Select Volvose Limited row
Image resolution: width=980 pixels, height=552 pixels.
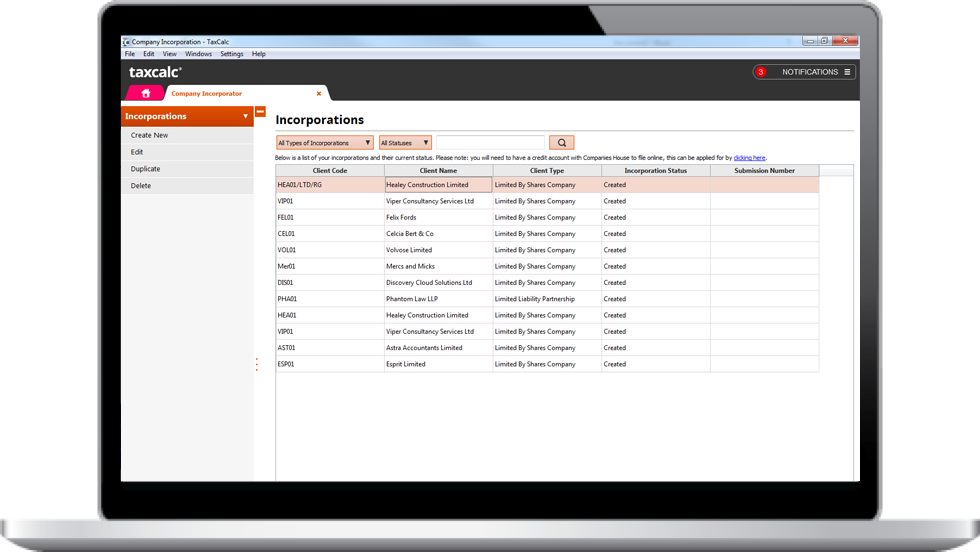click(x=547, y=250)
